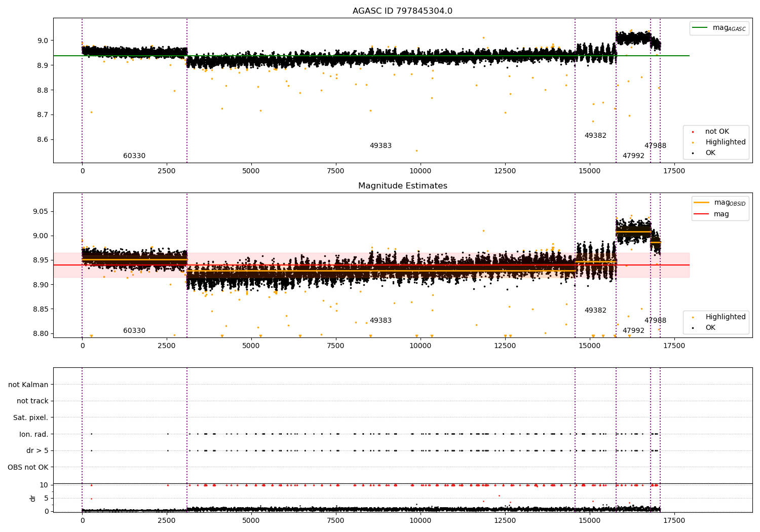Select "Highlighted" in the AGASC plot legend
760x532 pixels.
point(725,142)
